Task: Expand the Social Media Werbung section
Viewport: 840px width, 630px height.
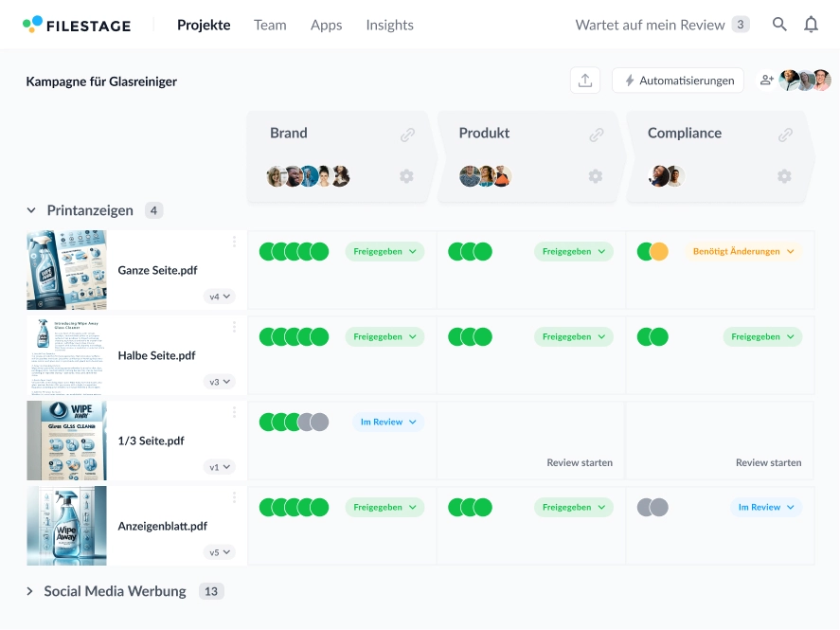Action: point(31,591)
